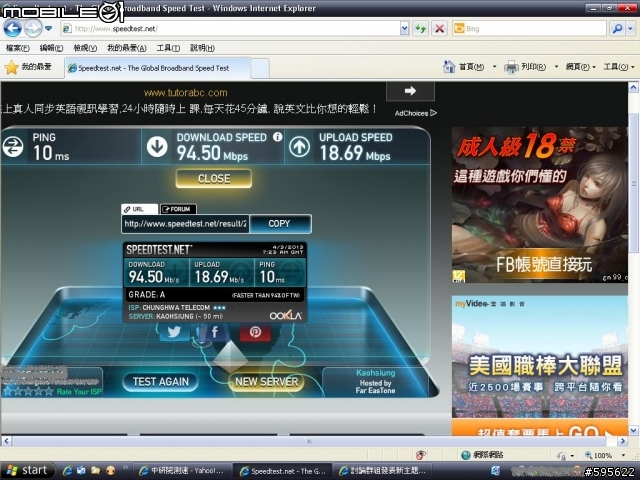Share result via the Facebook icon
The height and width of the screenshot is (480, 640).
[215, 332]
